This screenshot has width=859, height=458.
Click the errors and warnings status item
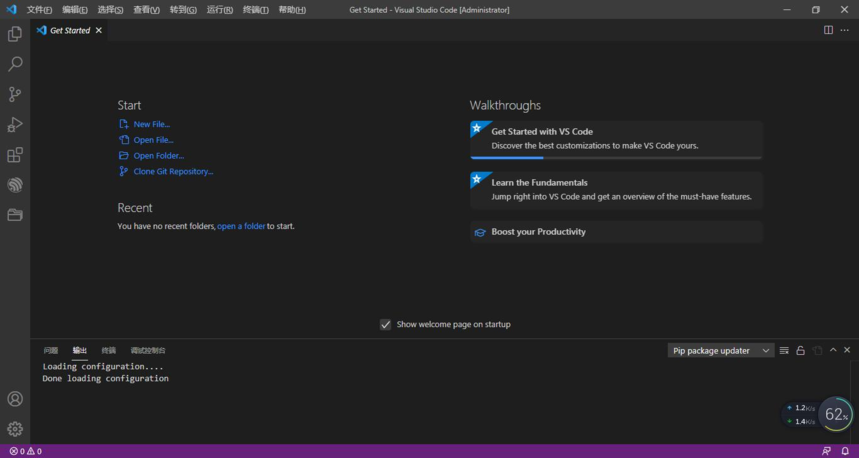click(26, 451)
